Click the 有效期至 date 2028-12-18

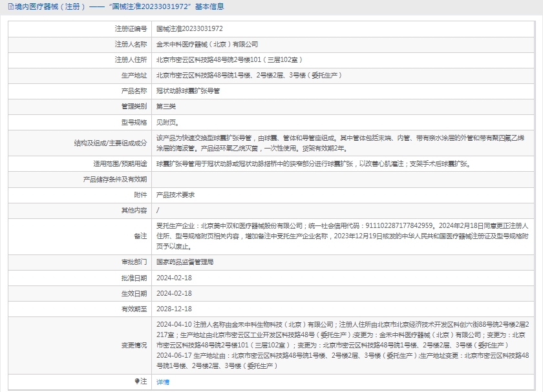tap(174, 309)
